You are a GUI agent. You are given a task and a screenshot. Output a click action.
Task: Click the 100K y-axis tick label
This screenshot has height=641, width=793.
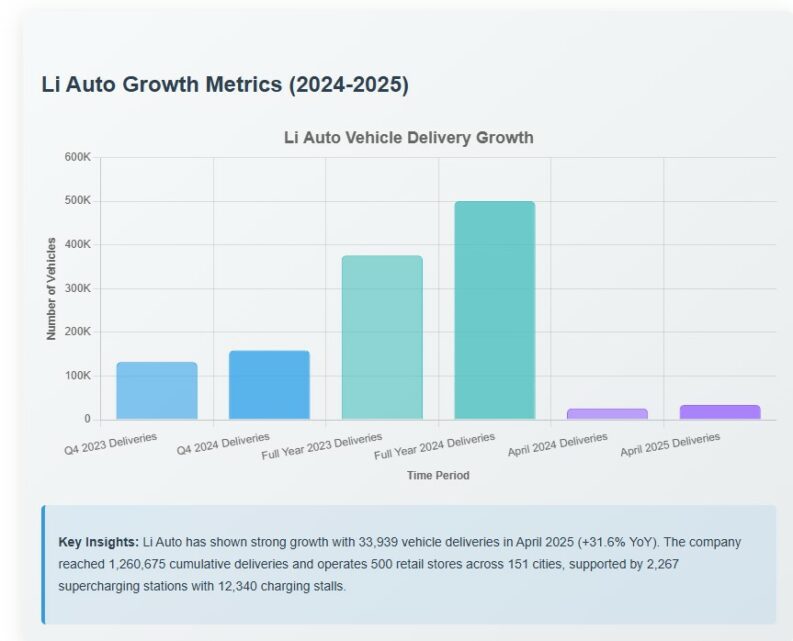(77, 376)
